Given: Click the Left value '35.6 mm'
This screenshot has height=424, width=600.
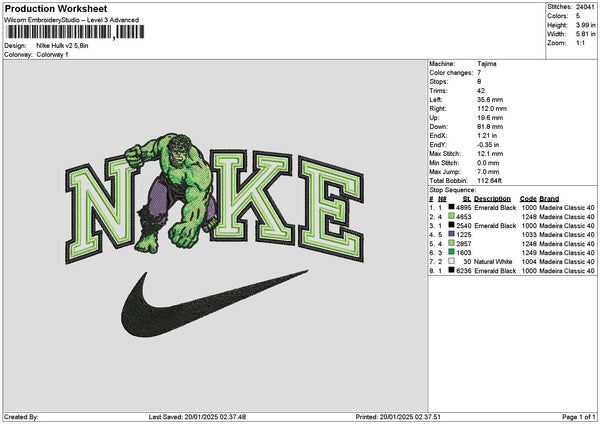Looking at the screenshot, I should (490, 100).
